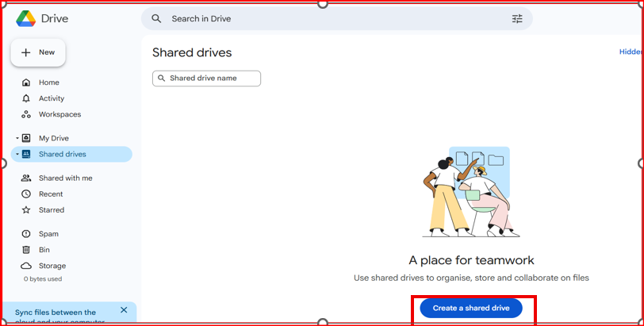Open Shared with me section

65,178
